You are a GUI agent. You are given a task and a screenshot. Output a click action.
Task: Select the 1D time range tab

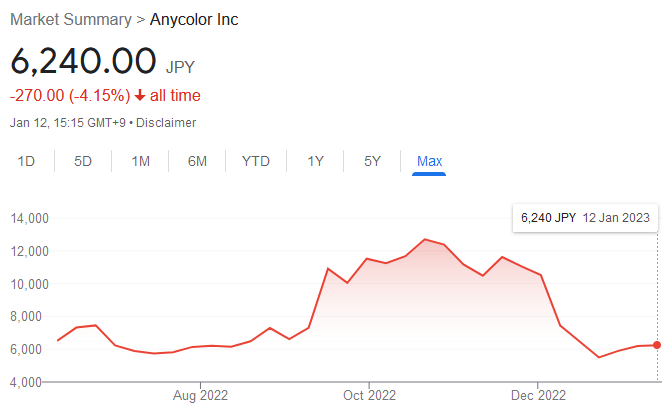26,161
